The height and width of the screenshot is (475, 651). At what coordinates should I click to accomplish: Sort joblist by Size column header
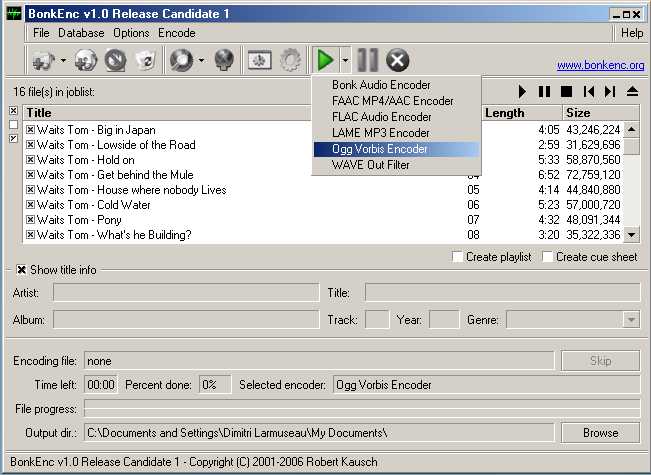tap(600, 113)
